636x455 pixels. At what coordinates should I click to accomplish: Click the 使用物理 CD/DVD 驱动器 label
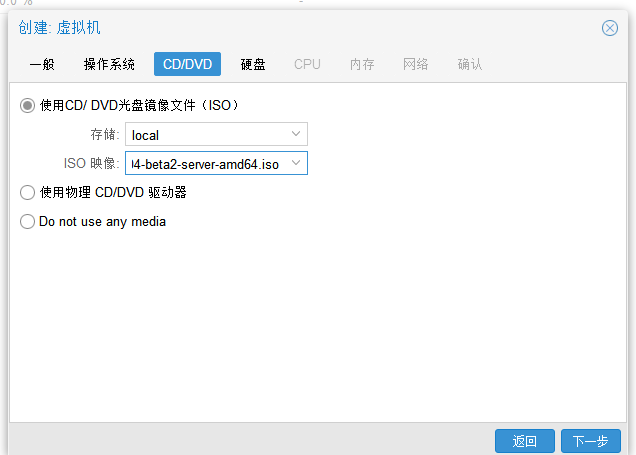tap(113, 192)
